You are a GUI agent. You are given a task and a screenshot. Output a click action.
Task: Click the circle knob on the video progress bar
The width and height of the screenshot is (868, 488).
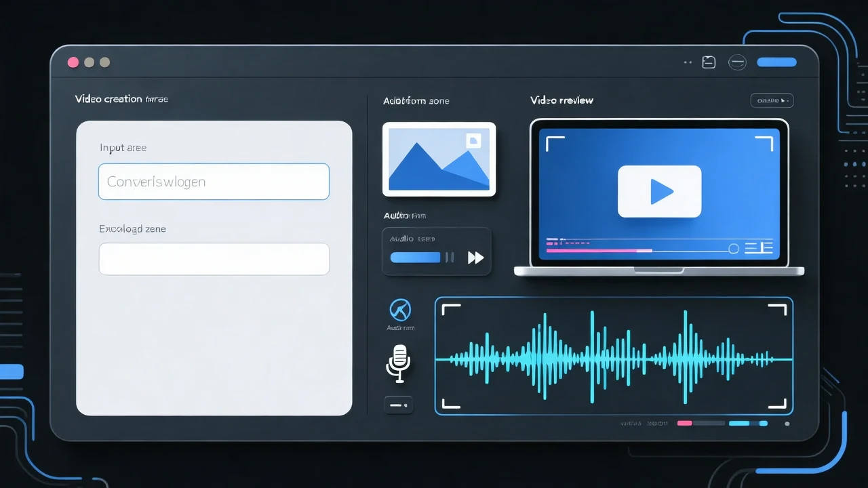[x=733, y=249]
